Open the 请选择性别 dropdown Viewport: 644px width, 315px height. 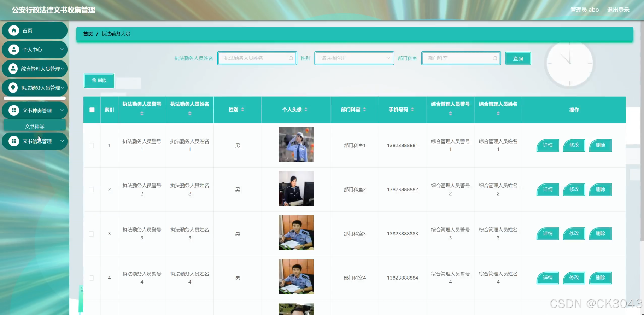click(354, 58)
